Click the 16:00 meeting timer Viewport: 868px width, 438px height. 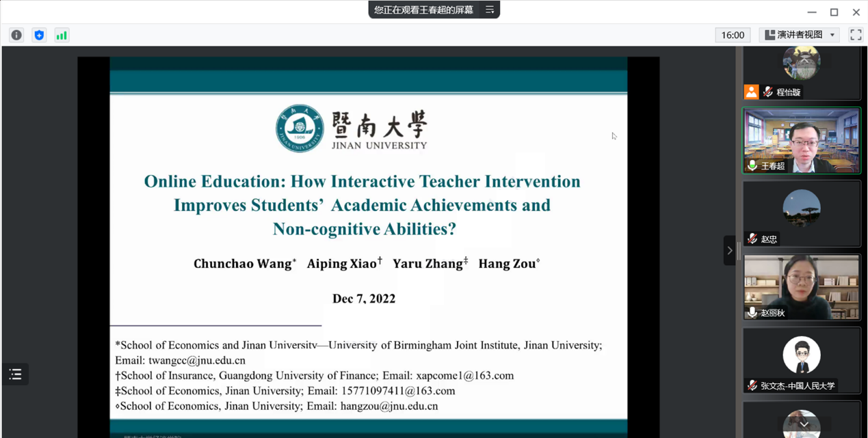732,35
